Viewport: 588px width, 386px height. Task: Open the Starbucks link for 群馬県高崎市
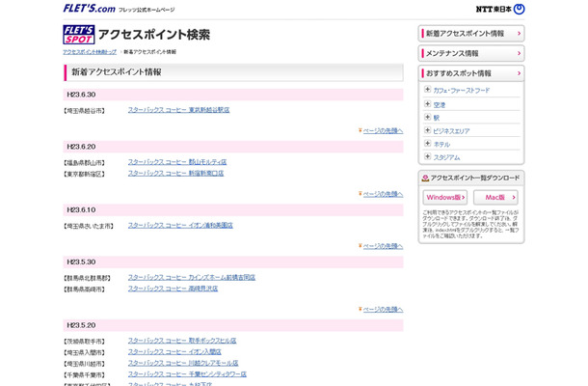pos(173,289)
